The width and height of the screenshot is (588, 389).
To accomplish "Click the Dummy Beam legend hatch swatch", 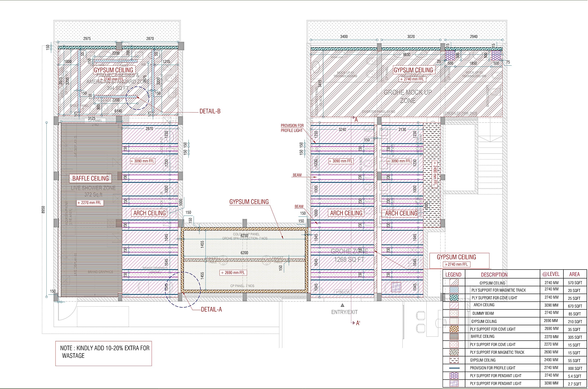I will point(454,313).
